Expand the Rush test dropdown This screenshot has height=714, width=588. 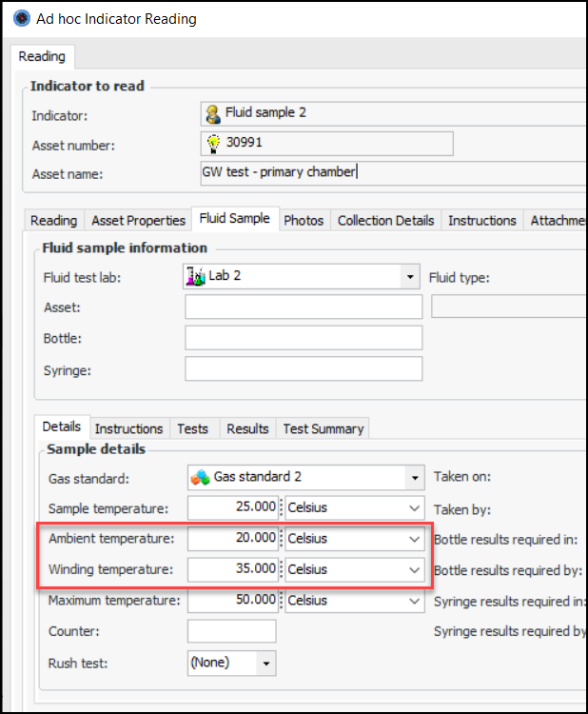[266, 663]
